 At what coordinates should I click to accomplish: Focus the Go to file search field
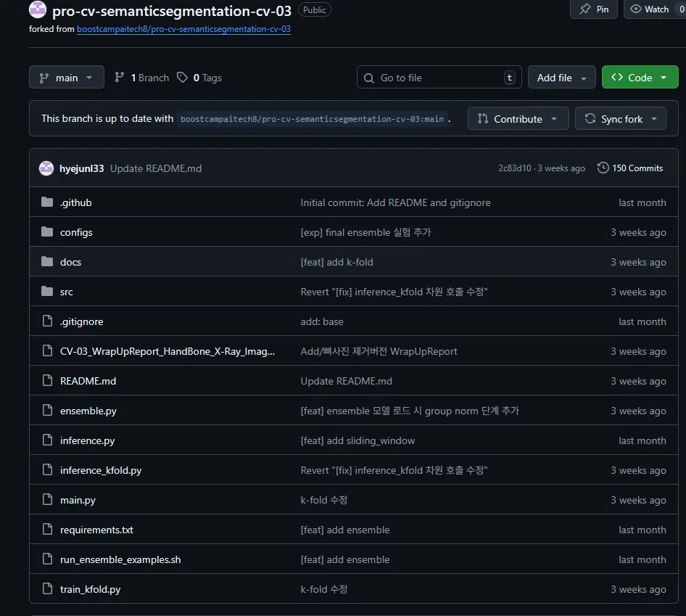439,77
